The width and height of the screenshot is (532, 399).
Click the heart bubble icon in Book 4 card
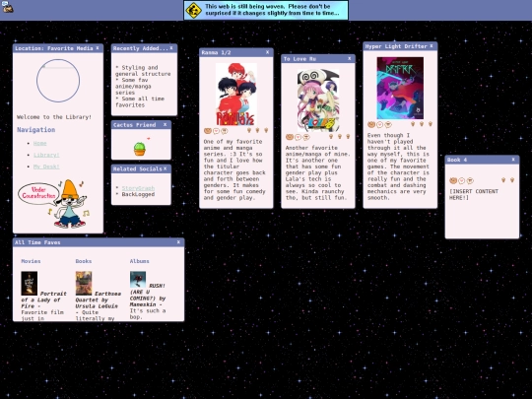tap(462, 181)
